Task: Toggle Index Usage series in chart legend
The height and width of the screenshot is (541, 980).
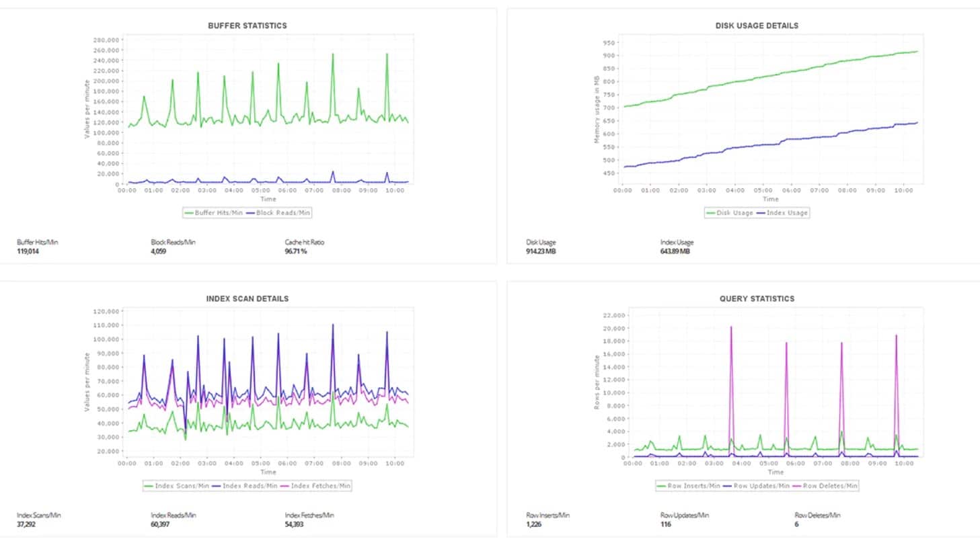Action: tap(783, 212)
